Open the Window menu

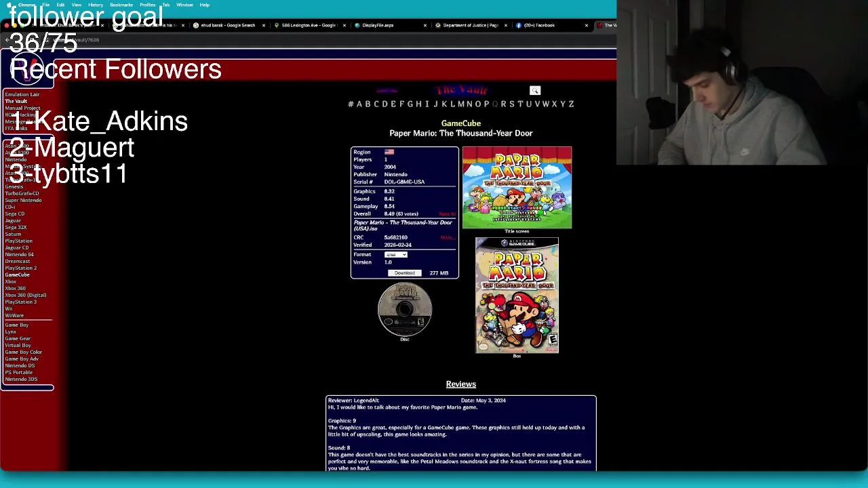click(x=184, y=5)
